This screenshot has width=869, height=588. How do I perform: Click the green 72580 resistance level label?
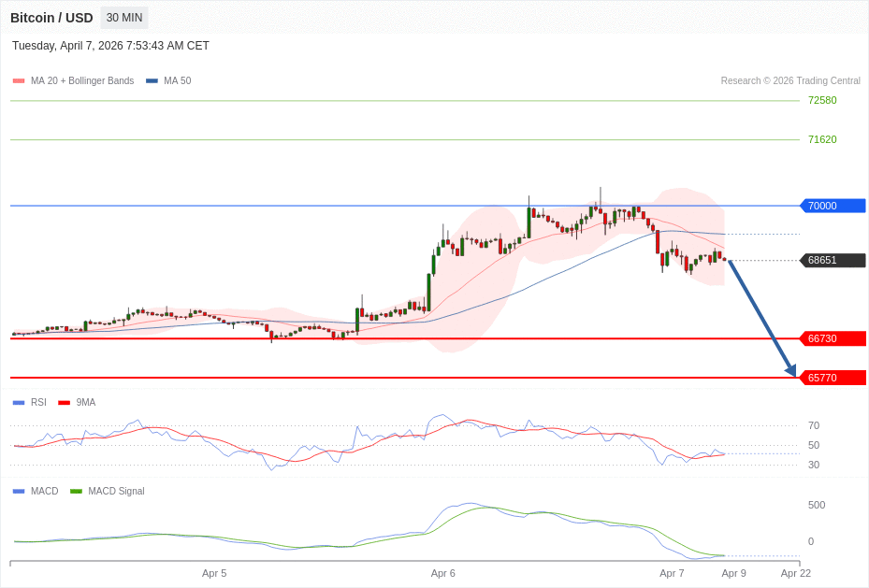tap(822, 100)
